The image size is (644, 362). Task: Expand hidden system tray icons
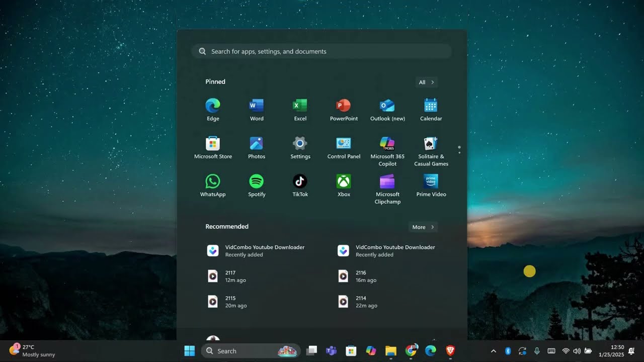494,351
